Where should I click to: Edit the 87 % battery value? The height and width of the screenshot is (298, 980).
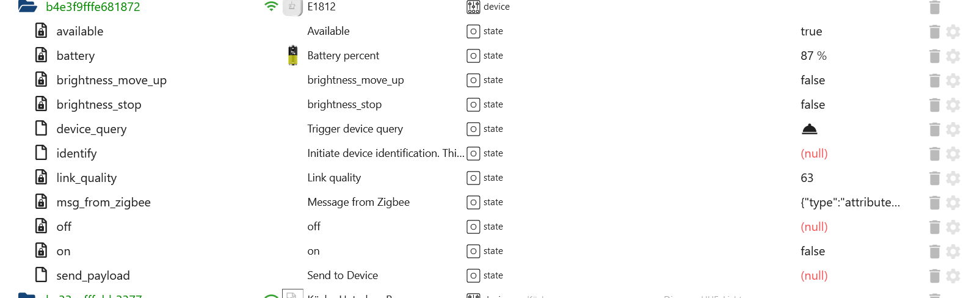(813, 56)
